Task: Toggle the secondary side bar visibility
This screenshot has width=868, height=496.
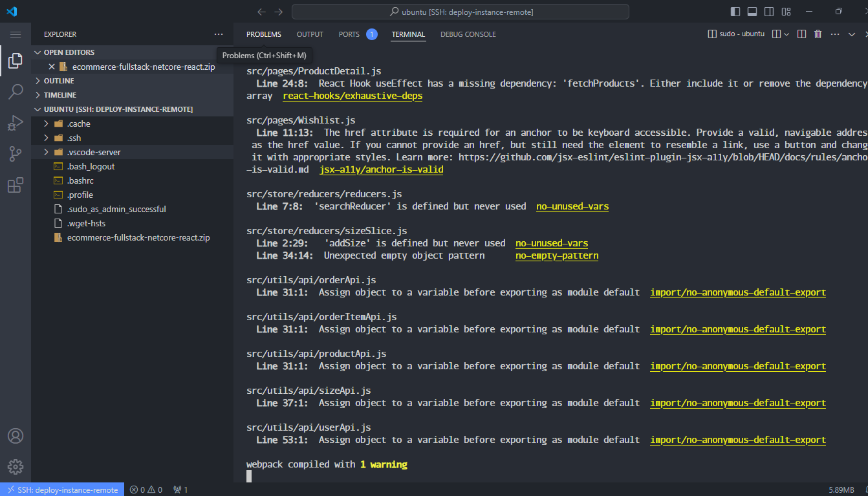Action: coord(769,12)
